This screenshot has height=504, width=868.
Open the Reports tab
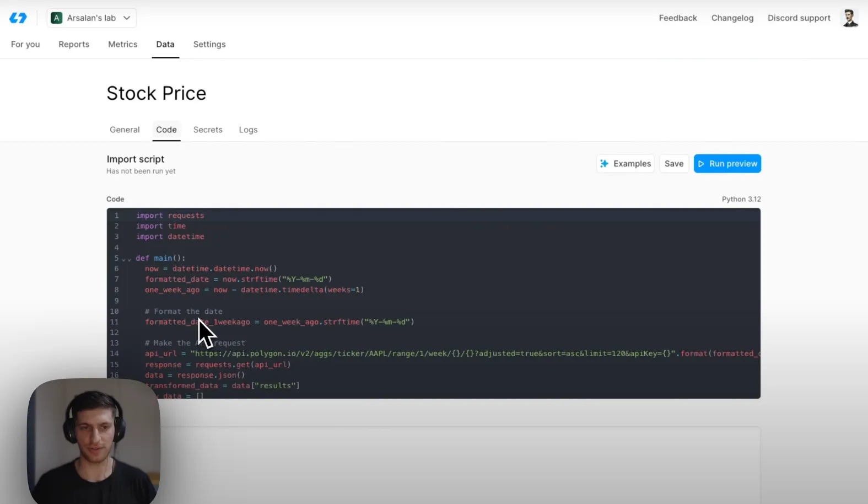74,44
